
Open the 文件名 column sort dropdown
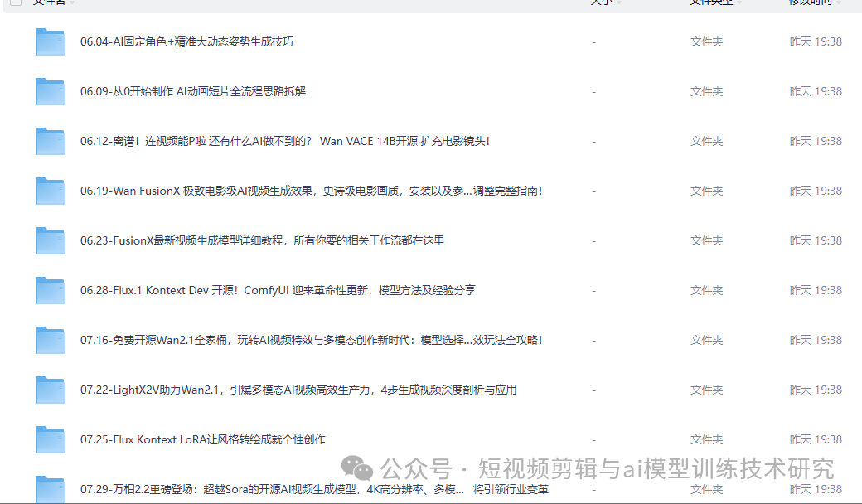pyautogui.click(x=71, y=2)
